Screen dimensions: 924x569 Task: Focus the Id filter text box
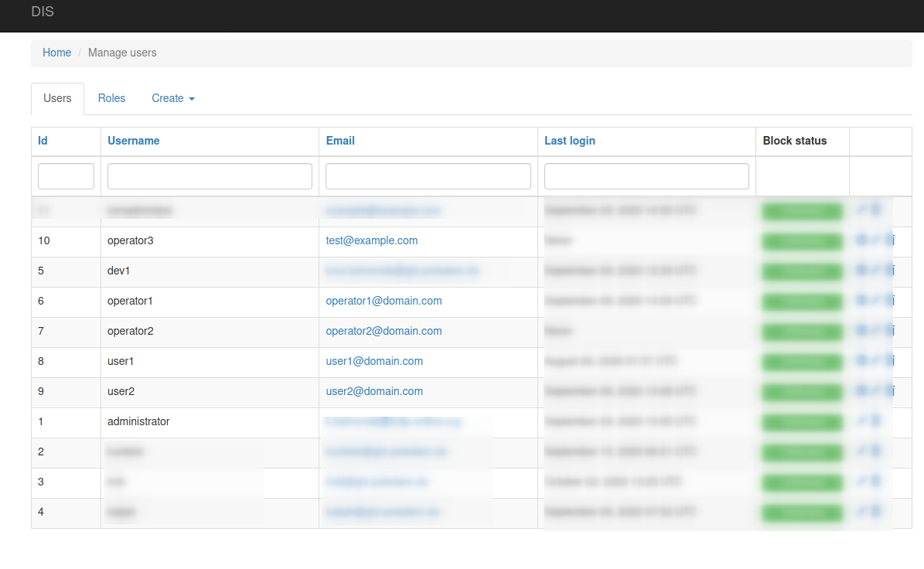click(66, 176)
